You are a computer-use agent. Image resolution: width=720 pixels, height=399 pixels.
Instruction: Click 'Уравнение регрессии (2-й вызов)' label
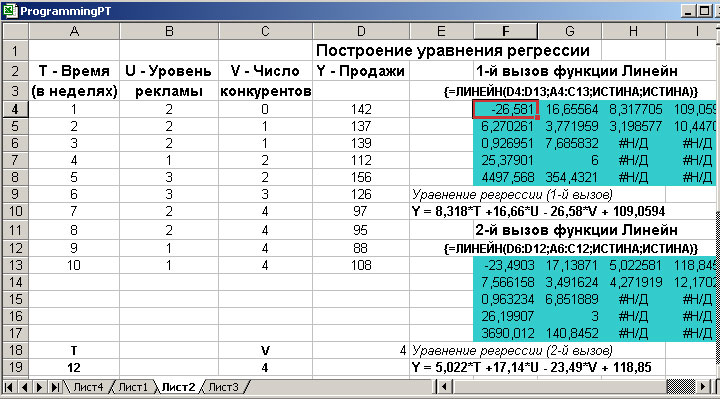(512, 351)
